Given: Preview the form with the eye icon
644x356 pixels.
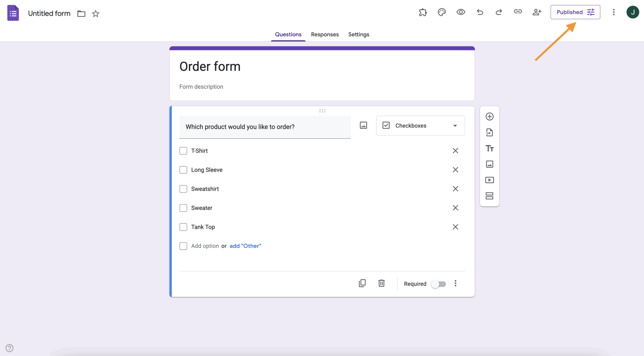Looking at the screenshot, I should click(461, 12).
